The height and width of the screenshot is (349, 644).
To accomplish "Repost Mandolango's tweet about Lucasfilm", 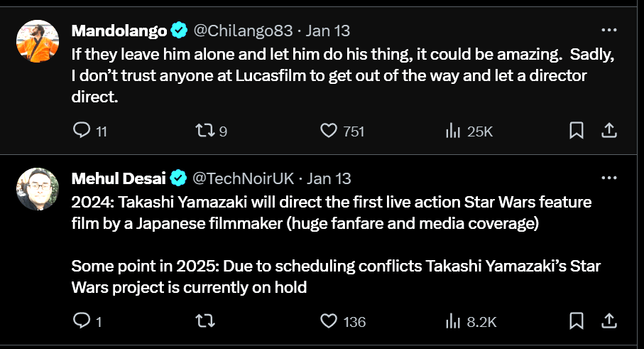I will 204,130.
